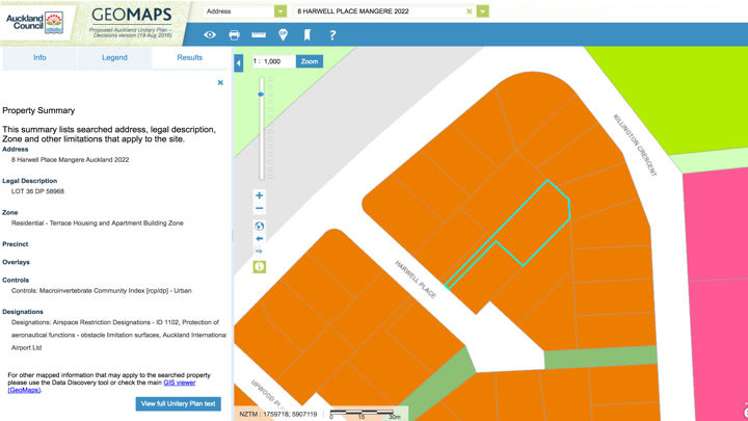Click the plus zoom-in map button
The width and height of the screenshot is (748, 421).
click(260, 196)
